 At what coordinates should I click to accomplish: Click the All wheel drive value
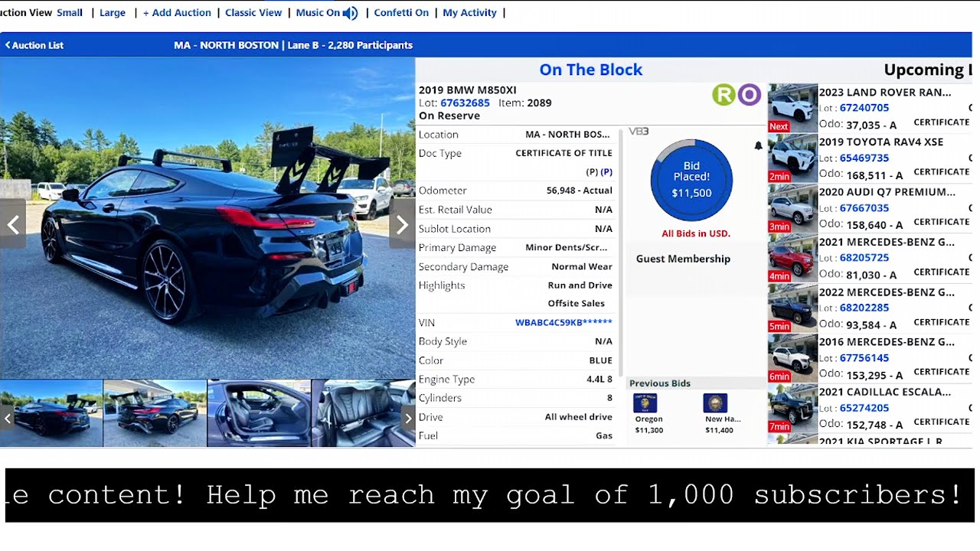(x=579, y=417)
